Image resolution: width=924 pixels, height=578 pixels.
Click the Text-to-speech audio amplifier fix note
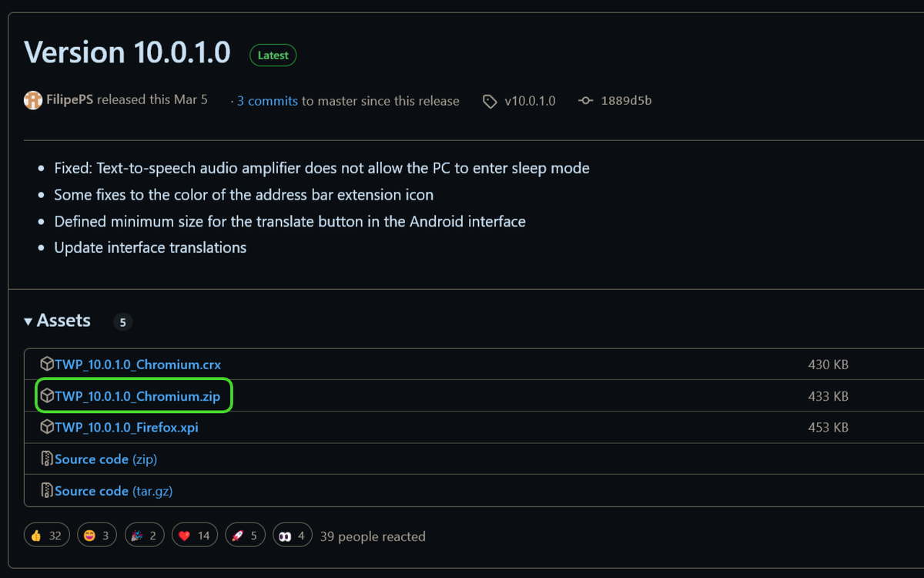(322, 168)
